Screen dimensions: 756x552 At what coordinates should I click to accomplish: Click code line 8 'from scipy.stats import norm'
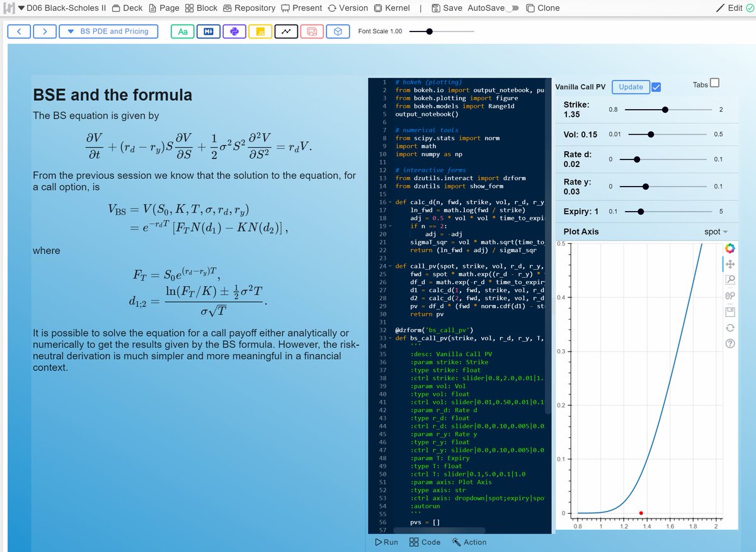tap(447, 139)
